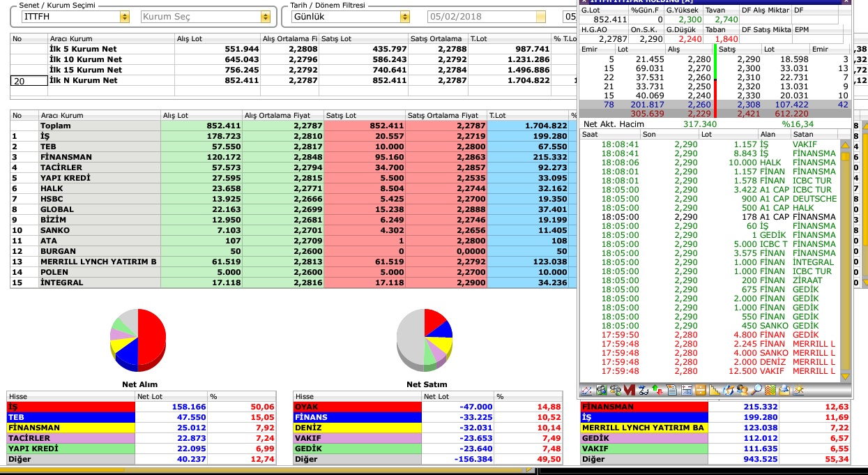
Task: Click the Aracı Kurum column header in the lower table
Action: pyautogui.click(x=100, y=115)
